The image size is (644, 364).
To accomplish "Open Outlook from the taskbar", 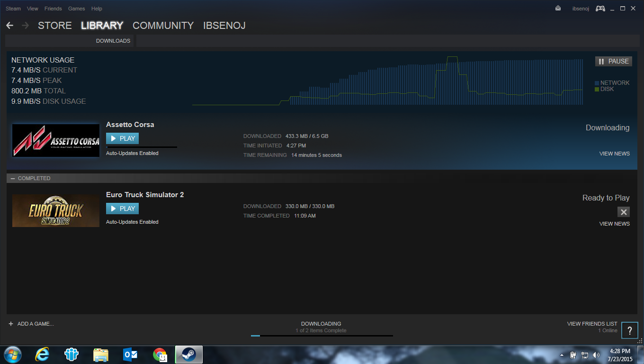I will pyautogui.click(x=130, y=355).
